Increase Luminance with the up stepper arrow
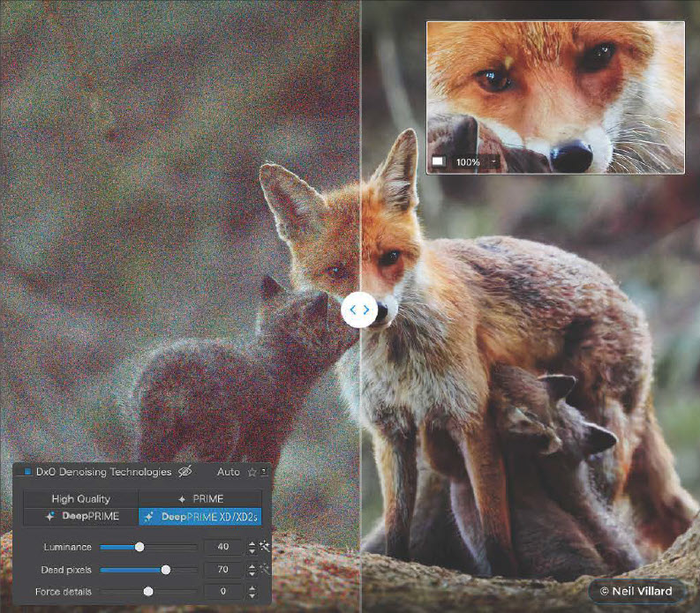Viewport: 700px width, 613px height. click(x=252, y=544)
